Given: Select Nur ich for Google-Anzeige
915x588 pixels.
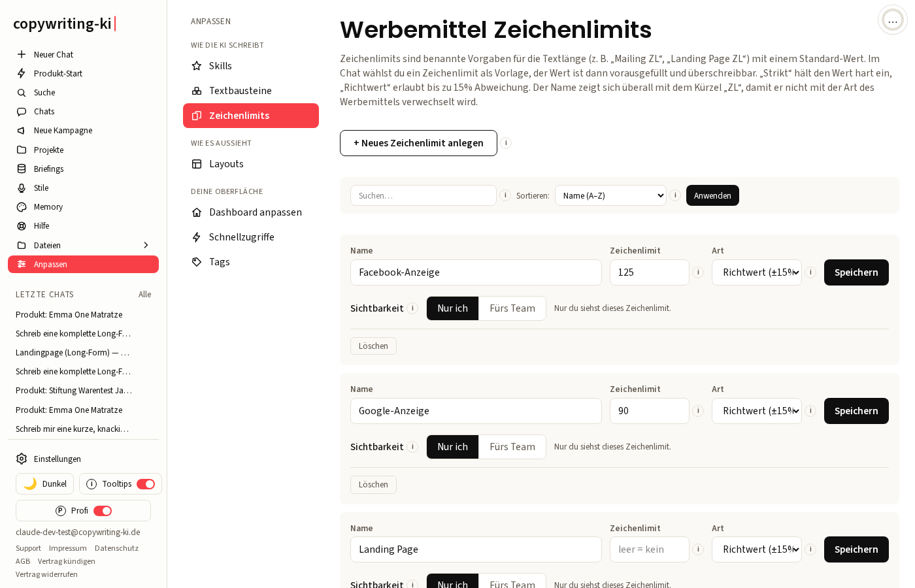Looking at the screenshot, I should tap(452, 447).
